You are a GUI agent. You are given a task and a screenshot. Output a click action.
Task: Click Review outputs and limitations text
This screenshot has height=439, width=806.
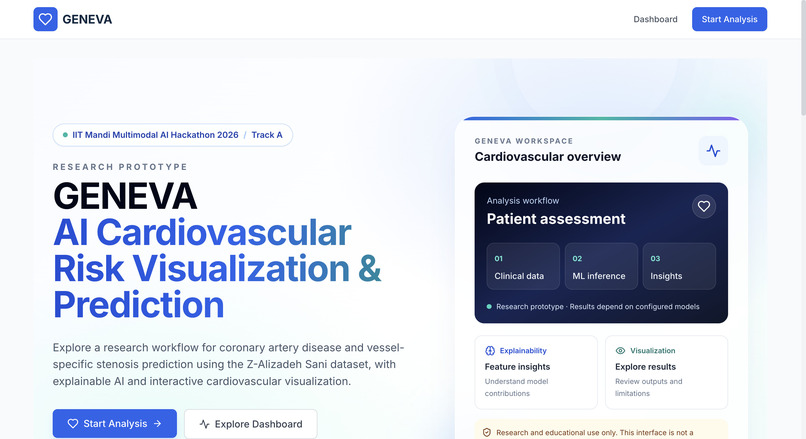tap(649, 387)
